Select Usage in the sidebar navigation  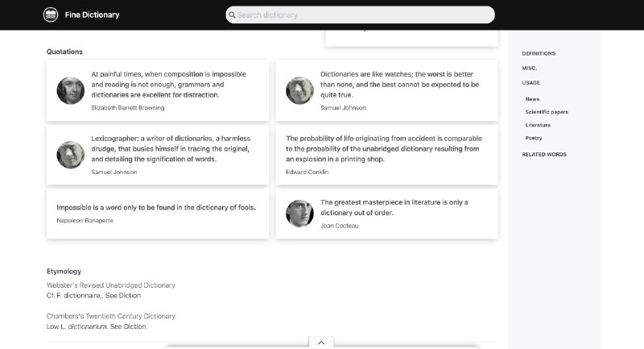click(531, 82)
